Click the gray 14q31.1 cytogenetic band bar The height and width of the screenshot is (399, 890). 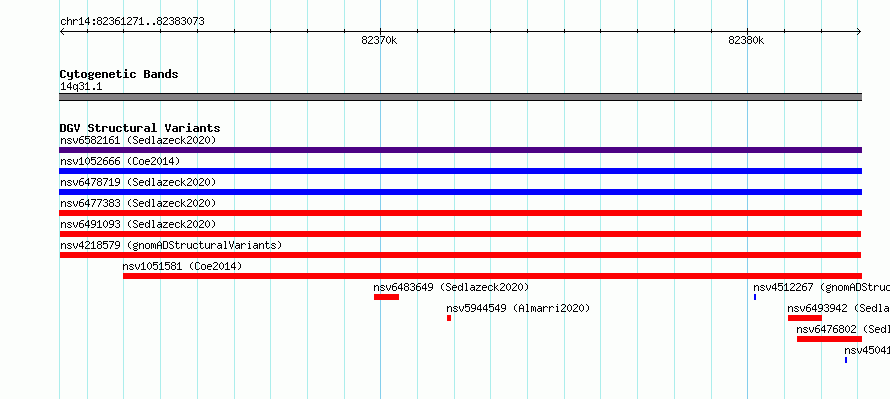click(460, 97)
